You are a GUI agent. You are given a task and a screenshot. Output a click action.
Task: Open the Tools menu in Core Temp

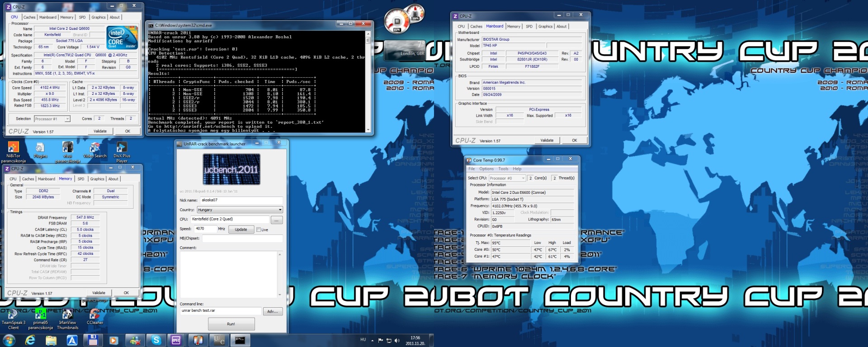coord(503,169)
